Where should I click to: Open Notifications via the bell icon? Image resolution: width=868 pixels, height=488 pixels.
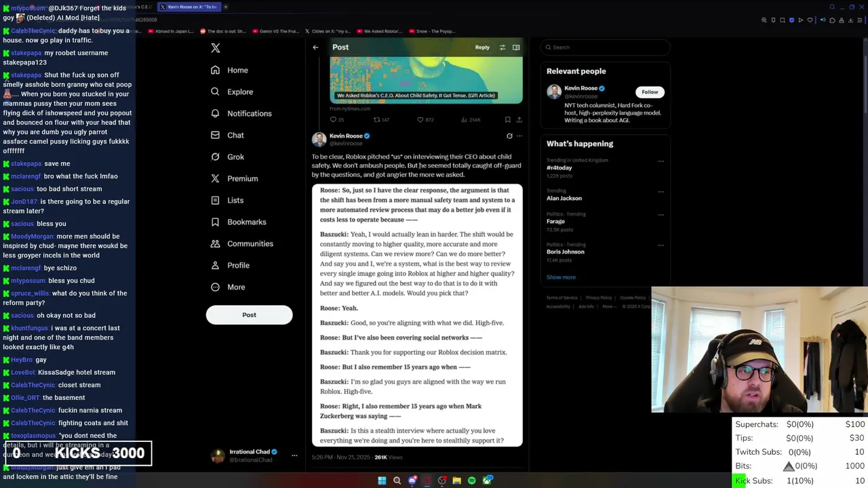tap(215, 113)
